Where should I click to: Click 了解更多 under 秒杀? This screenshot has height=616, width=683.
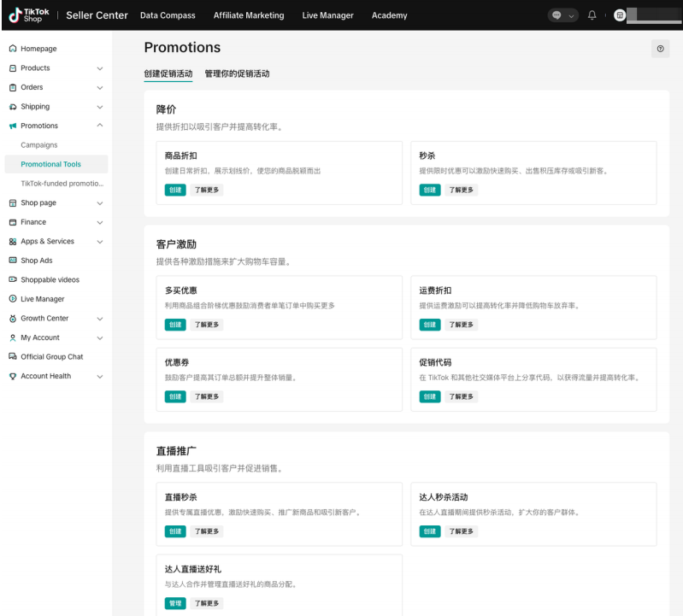pyautogui.click(x=461, y=190)
